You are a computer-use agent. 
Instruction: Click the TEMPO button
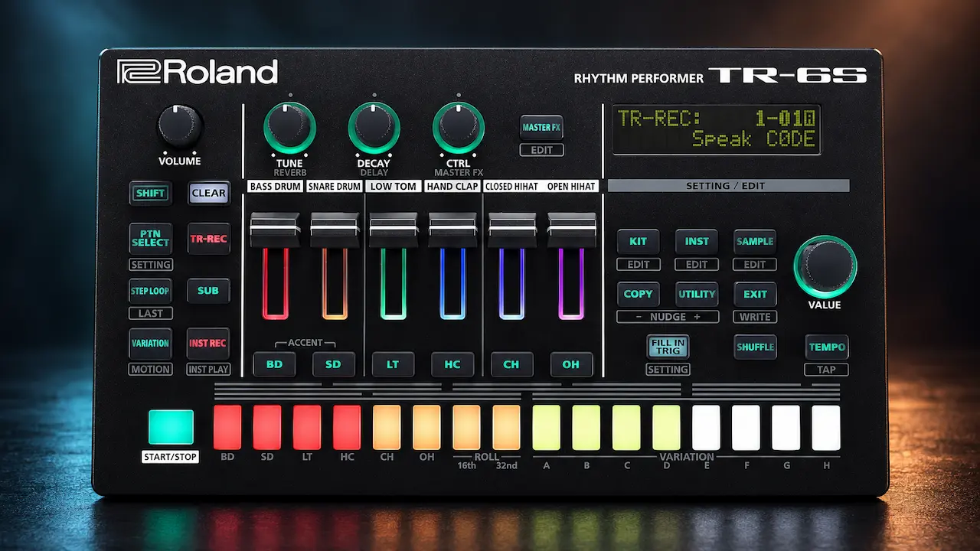click(x=827, y=347)
